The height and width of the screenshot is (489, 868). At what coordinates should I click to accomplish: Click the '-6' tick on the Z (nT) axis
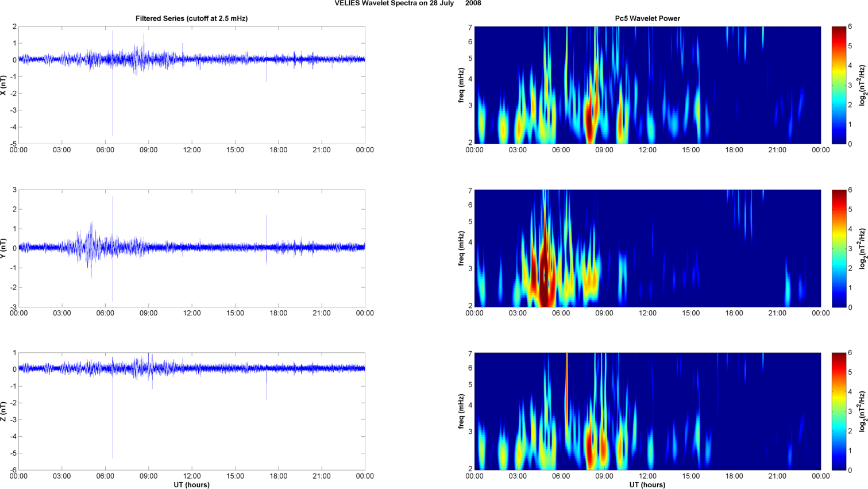click(x=13, y=470)
